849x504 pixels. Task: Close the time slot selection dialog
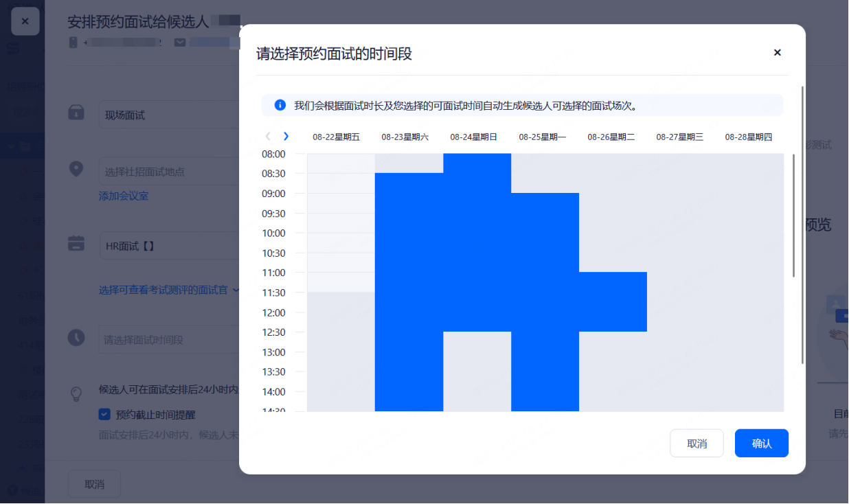click(777, 52)
